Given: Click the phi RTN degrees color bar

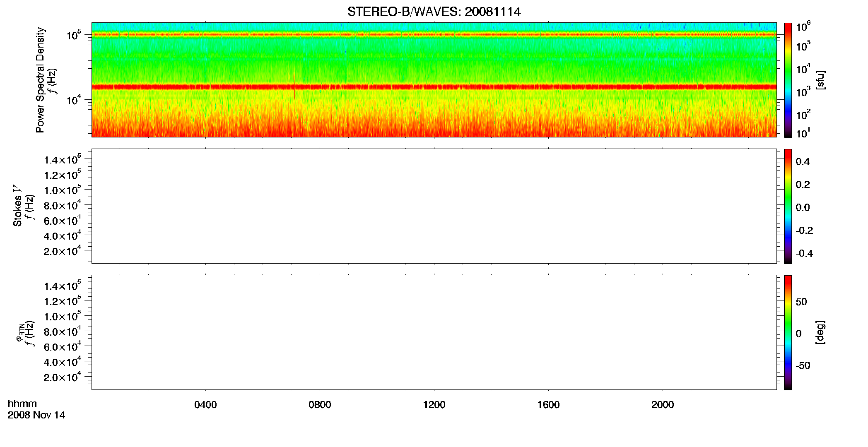Looking at the screenshot, I should point(788,332).
